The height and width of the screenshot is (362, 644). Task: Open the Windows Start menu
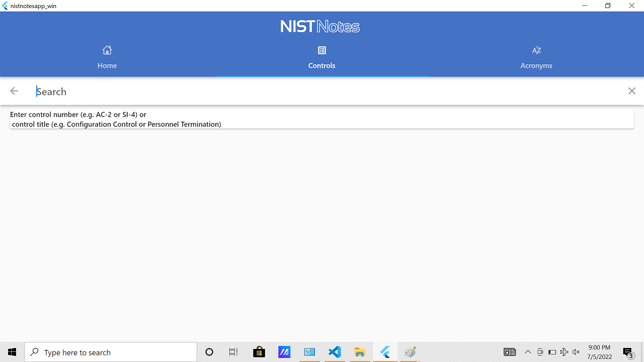pos(12,352)
